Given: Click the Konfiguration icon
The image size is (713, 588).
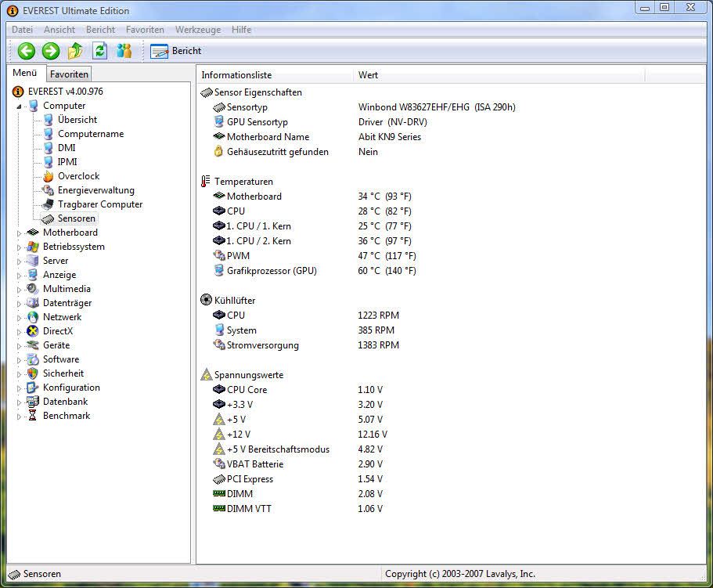Looking at the screenshot, I should [x=33, y=388].
